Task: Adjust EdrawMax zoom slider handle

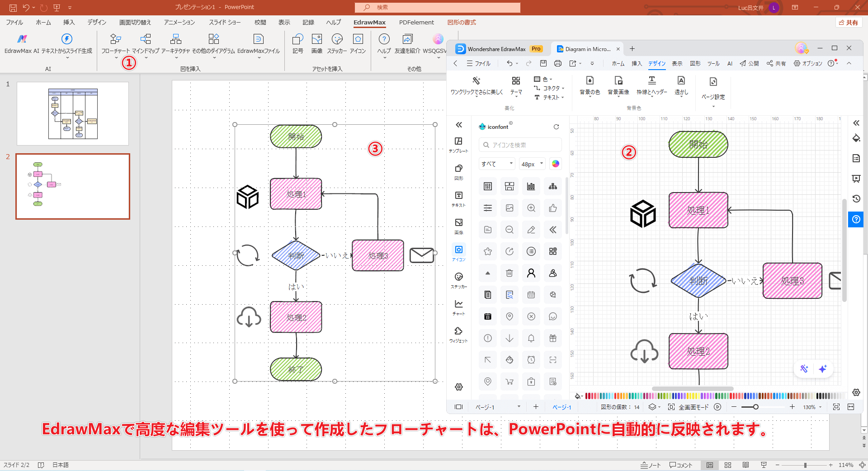Action: pyautogui.click(x=755, y=407)
